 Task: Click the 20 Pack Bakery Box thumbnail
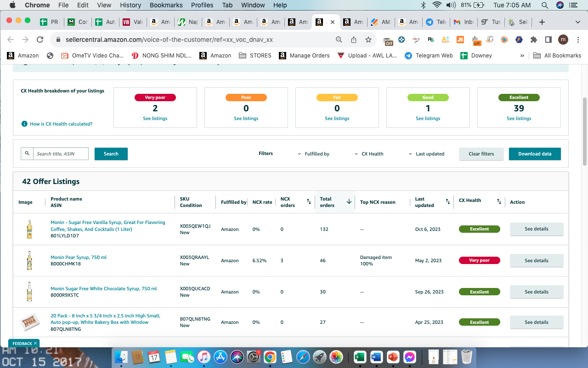click(x=30, y=322)
